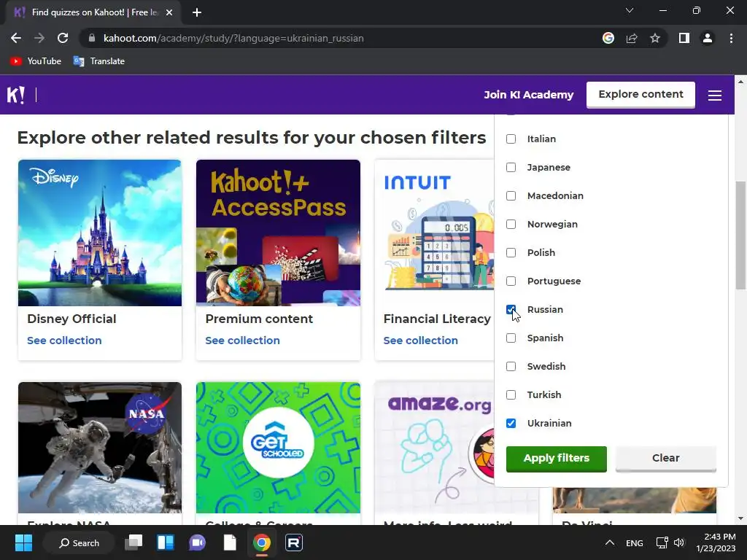
Task: Open the R app icon in the taskbar
Action: coord(293,542)
